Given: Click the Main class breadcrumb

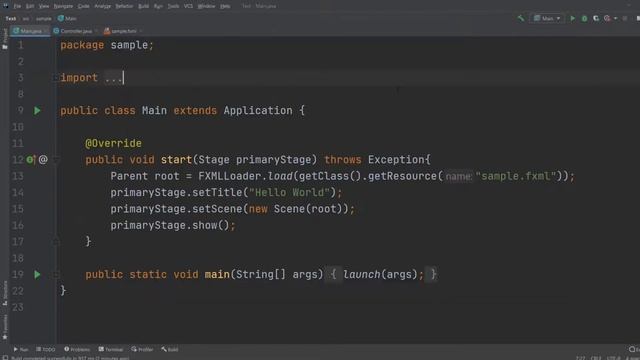Looking at the screenshot, I should pyautogui.click(x=67, y=18).
